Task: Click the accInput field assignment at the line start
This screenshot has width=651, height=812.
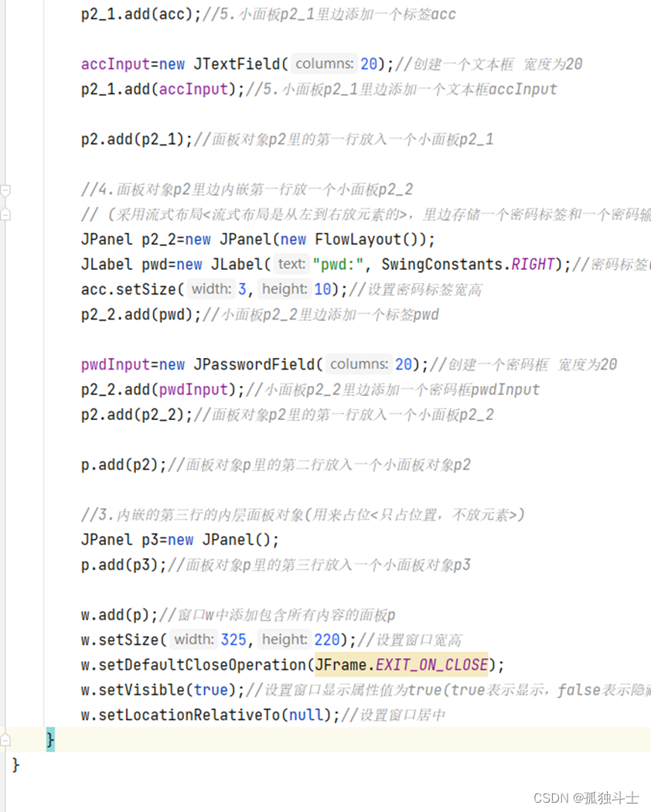Action: (x=115, y=63)
